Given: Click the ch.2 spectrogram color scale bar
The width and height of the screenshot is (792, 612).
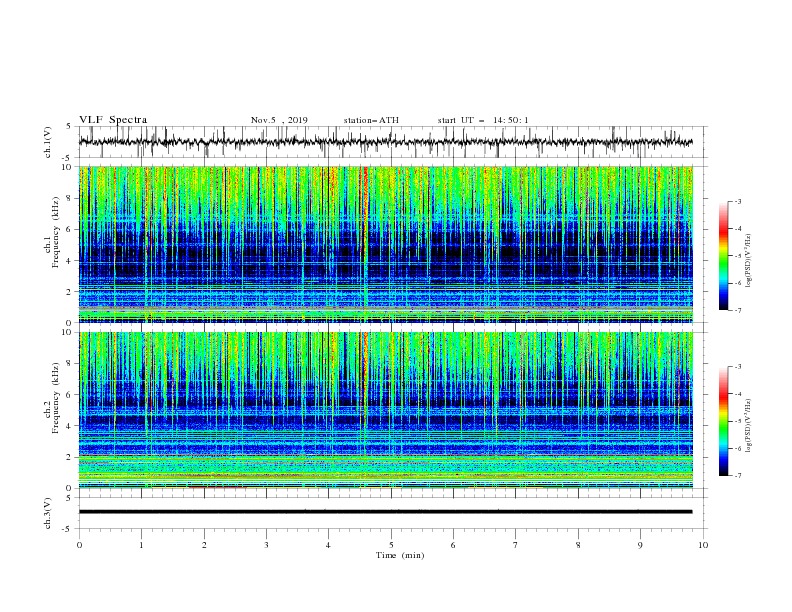Looking at the screenshot, I should [724, 421].
